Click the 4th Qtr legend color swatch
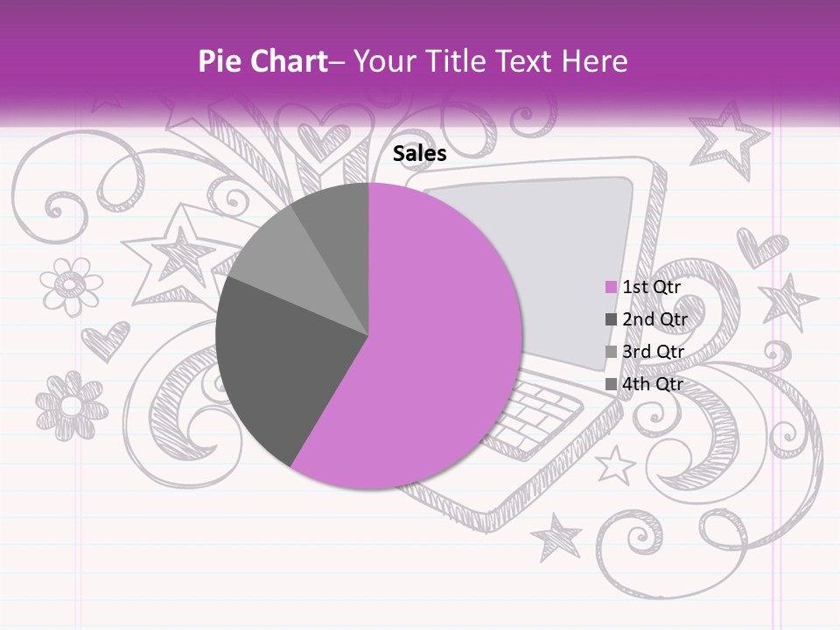 (611, 384)
